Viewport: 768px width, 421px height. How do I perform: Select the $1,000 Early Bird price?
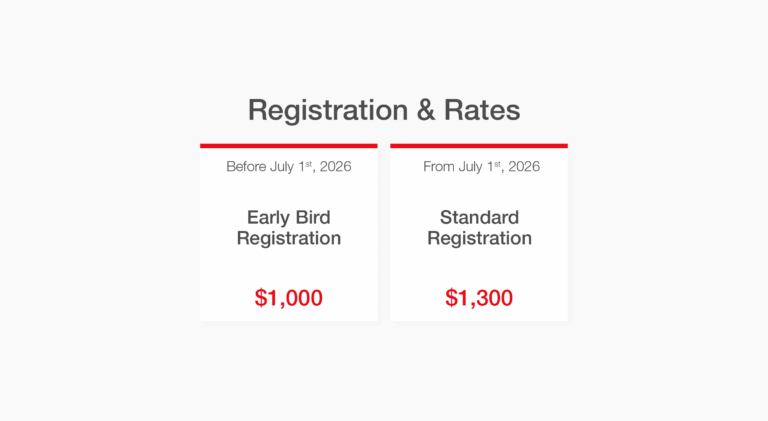click(288, 297)
